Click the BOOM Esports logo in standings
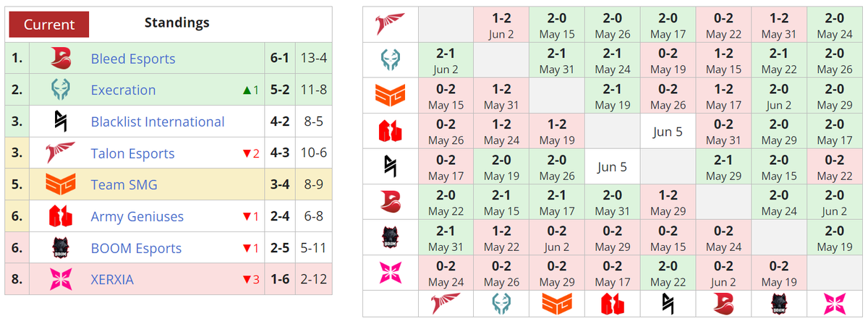Screen dimensions: 868x324 (61, 248)
